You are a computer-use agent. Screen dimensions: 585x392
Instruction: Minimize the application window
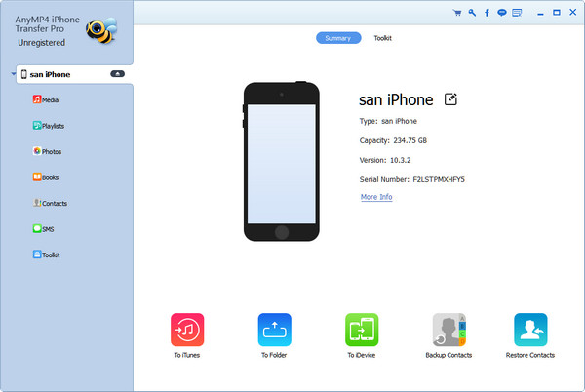[540, 14]
